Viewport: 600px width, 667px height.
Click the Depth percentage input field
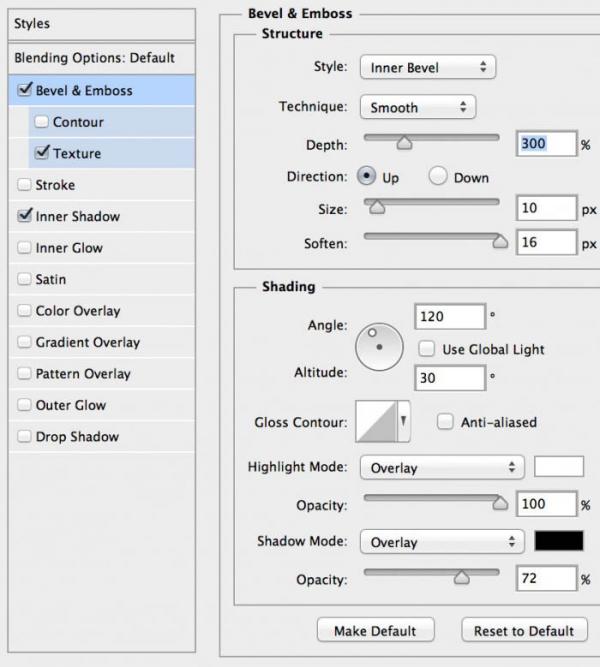(546, 144)
